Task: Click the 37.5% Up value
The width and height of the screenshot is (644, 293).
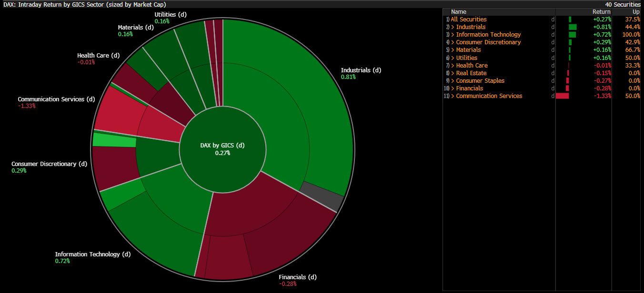Action: (633, 20)
